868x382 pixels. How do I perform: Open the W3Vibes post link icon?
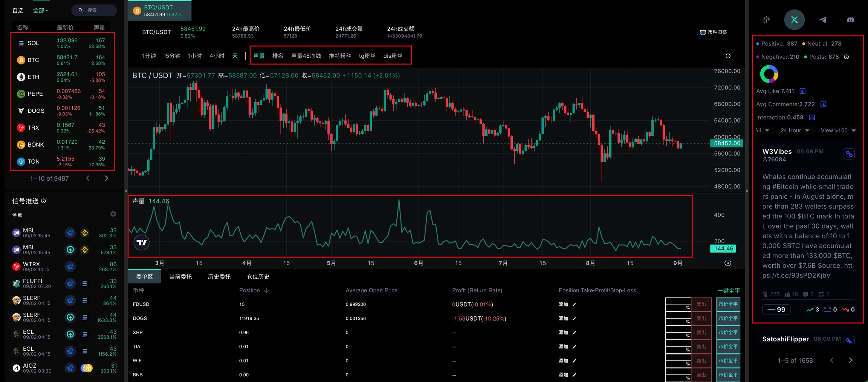pos(849,154)
